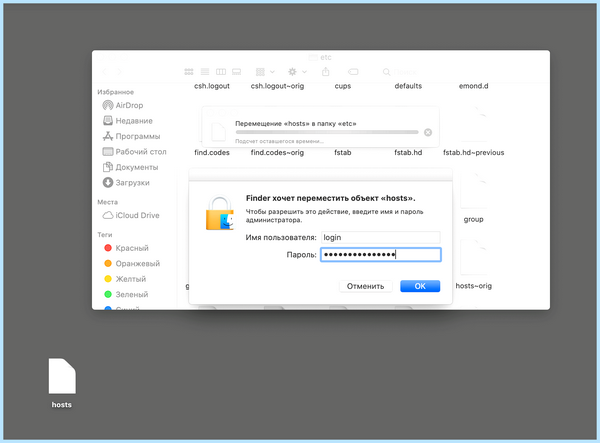Open the gear action menu dropdown
The image size is (600, 443).
[x=297, y=72]
